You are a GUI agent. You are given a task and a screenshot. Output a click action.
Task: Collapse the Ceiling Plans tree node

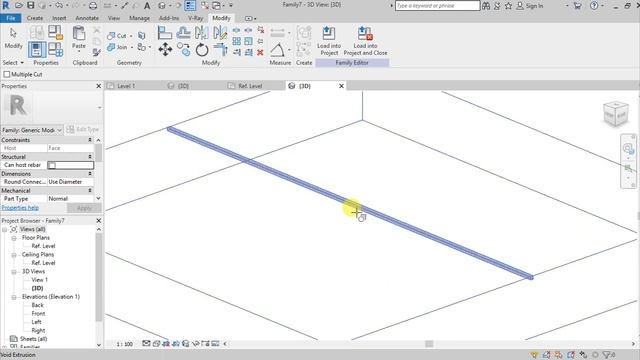(14, 255)
